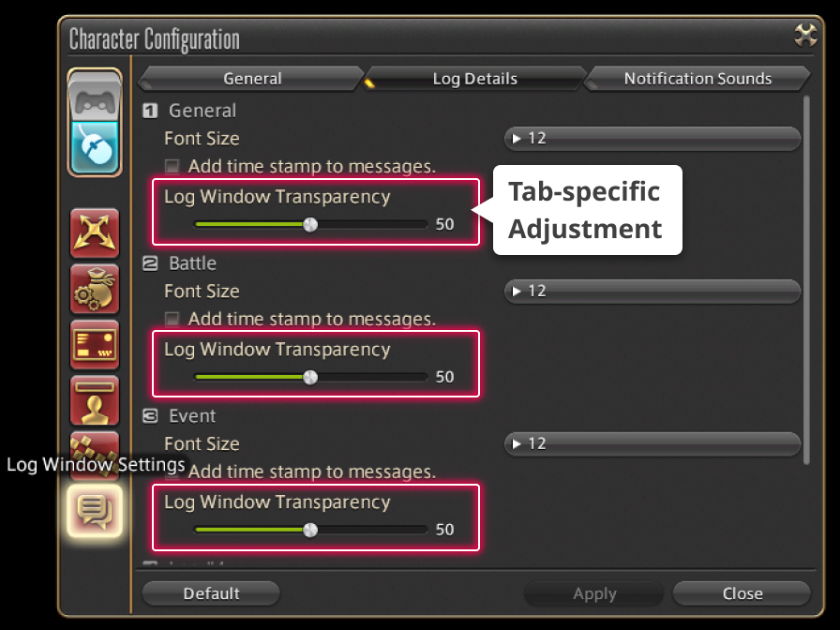Open the General tab Font Size dropdown

coord(652,139)
